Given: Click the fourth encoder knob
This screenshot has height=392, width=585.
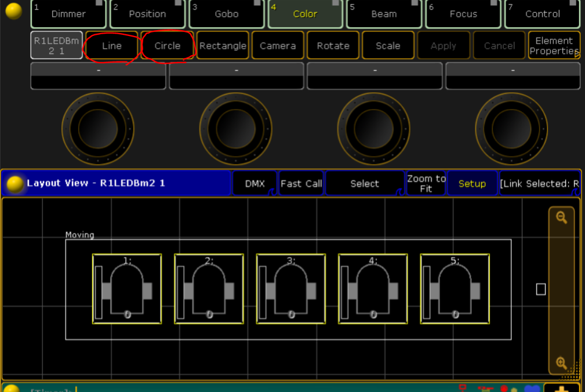Looking at the screenshot, I should pyautogui.click(x=511, y=129).
